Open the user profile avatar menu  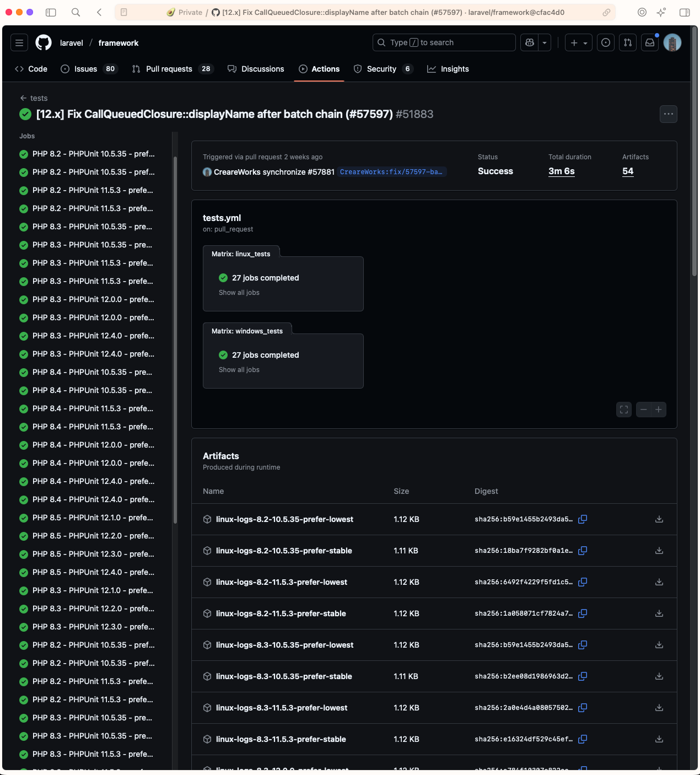pos(672,42)
